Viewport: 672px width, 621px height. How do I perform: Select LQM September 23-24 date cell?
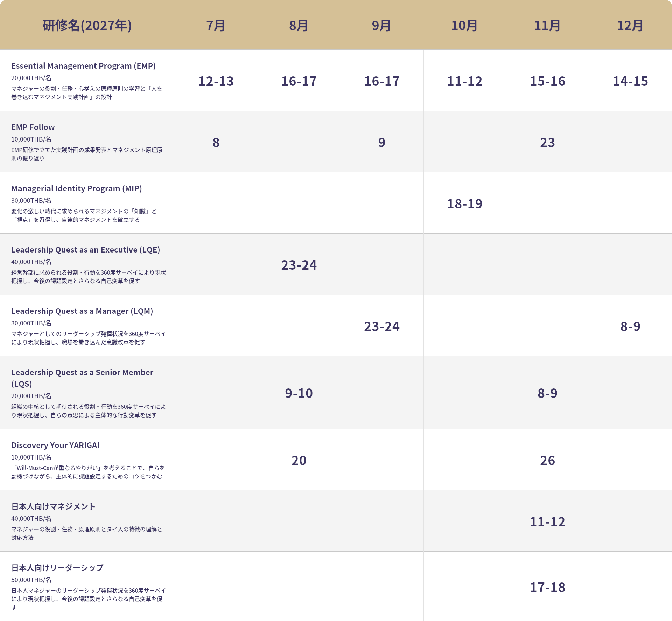[382, 326]
